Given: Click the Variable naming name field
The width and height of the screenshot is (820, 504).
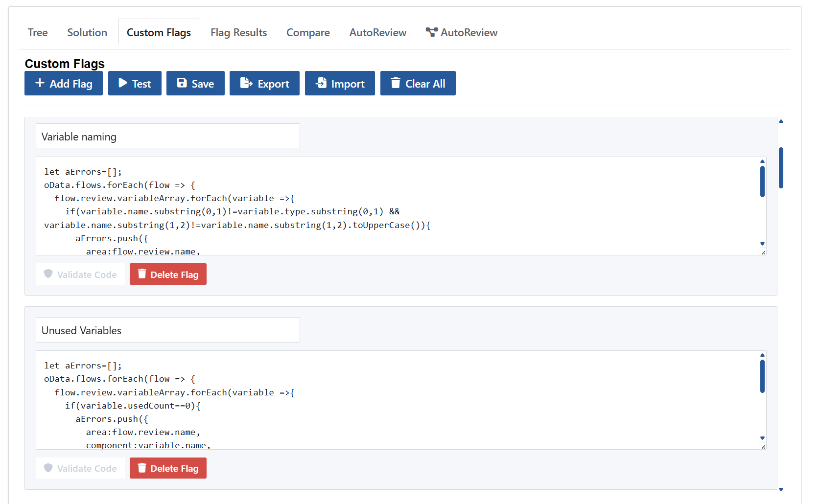Looking at the screenshot, I should coord(167,136).
